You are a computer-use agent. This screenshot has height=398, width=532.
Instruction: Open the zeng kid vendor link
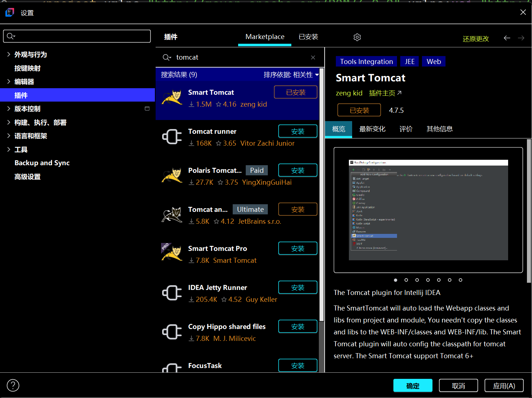[x=349, y=93]
